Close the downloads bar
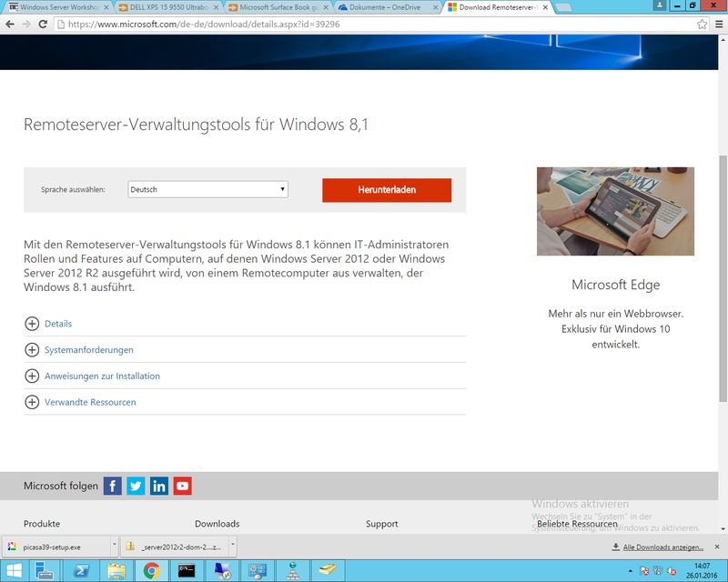The image size is (728, 582). (x=717, y=547)
